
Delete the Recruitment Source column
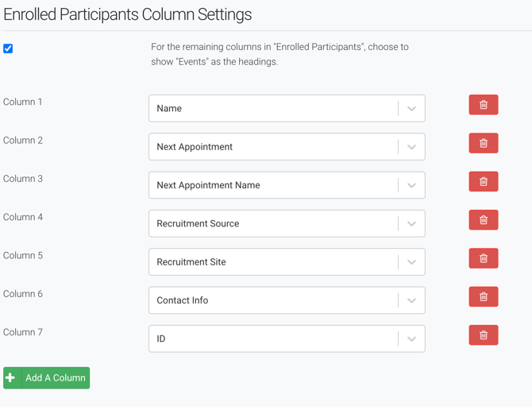[483, 220]
